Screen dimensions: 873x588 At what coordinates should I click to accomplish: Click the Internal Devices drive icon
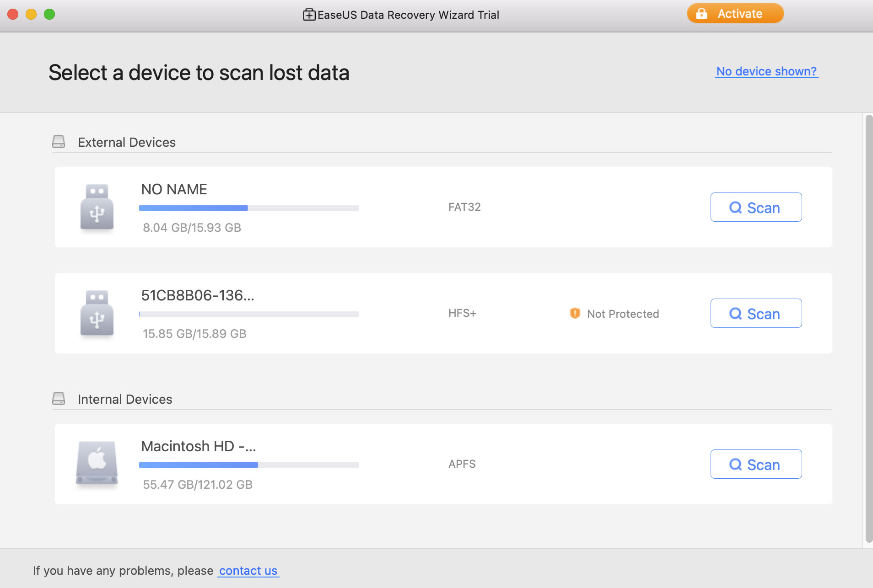59,399
